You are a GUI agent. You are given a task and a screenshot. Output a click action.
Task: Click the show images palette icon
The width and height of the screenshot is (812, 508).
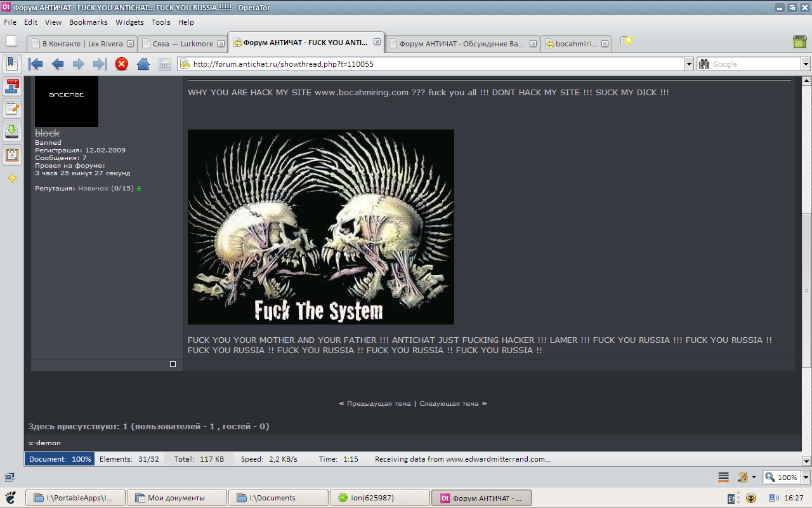[x=742, y=477]
